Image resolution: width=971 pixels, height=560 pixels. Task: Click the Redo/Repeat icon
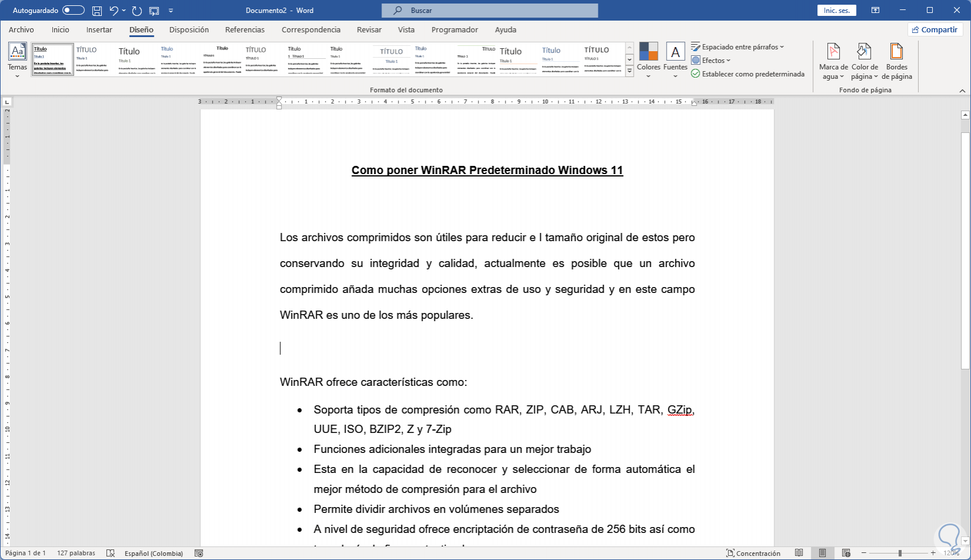(x=137, y=11)
